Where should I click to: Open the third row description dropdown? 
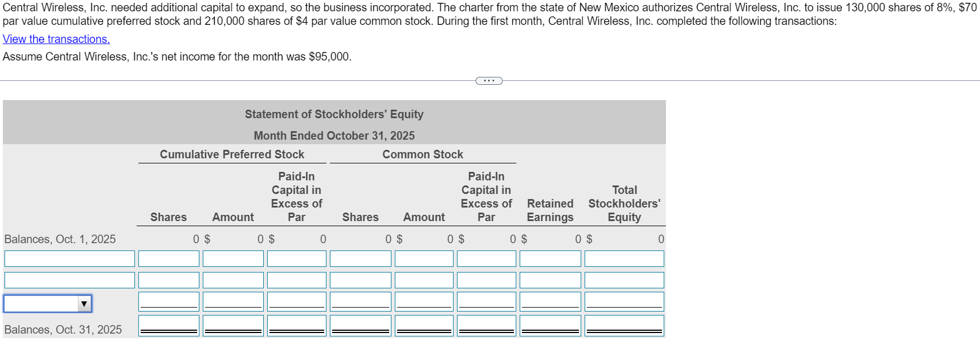(x=48, y=304)
